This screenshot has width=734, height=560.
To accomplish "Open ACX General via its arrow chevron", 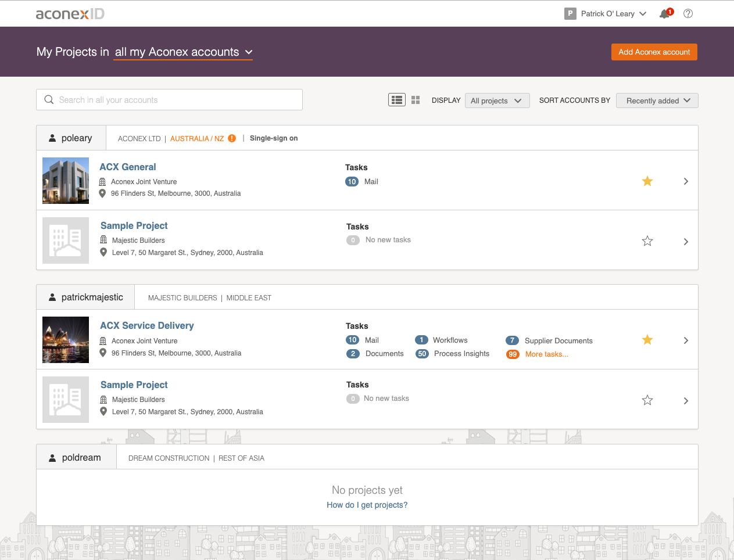I will click(x=686, y=181).
